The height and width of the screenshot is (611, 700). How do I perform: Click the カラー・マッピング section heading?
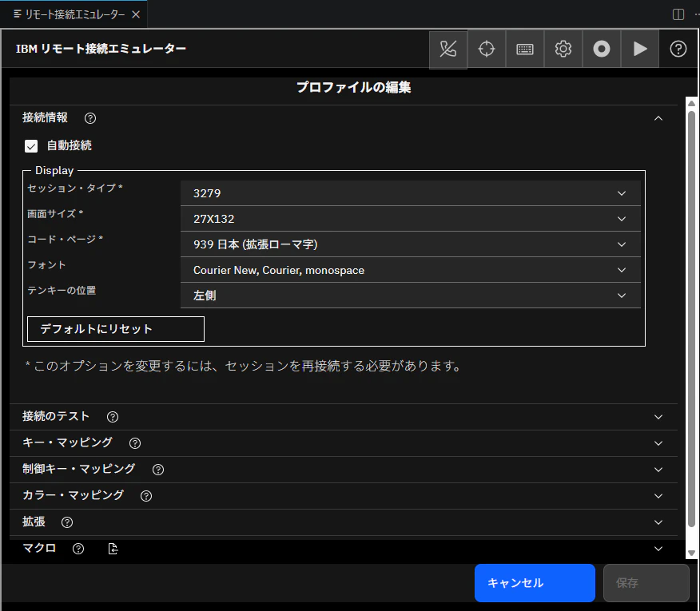[x=73, y=495]
